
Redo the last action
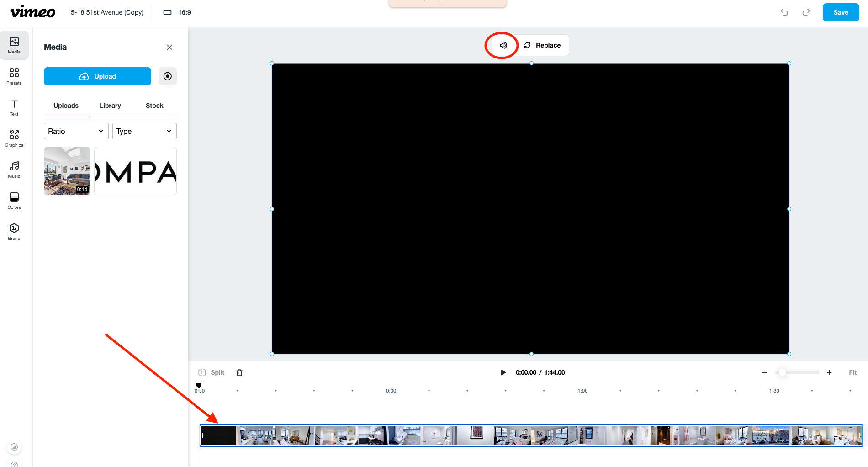click(x=806, y=12)
